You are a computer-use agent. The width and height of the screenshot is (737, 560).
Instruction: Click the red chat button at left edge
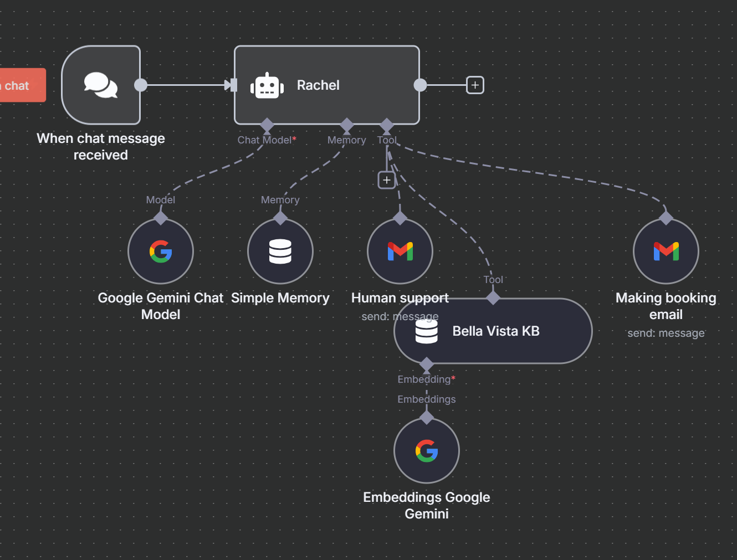coord(21,85)
